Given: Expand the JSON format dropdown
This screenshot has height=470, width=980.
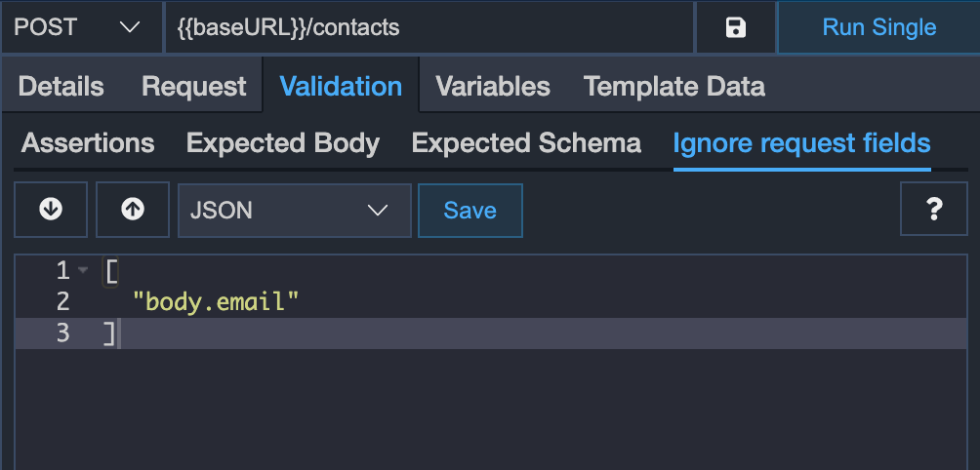Looking at the screenshot, I should (x=295, y=211).
